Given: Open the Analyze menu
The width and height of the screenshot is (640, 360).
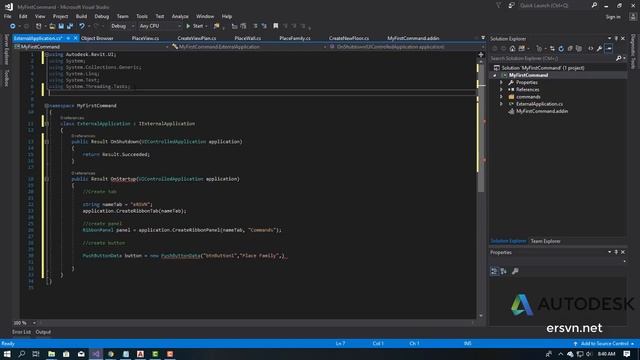Looking at the screenshot, I should 180,17.
